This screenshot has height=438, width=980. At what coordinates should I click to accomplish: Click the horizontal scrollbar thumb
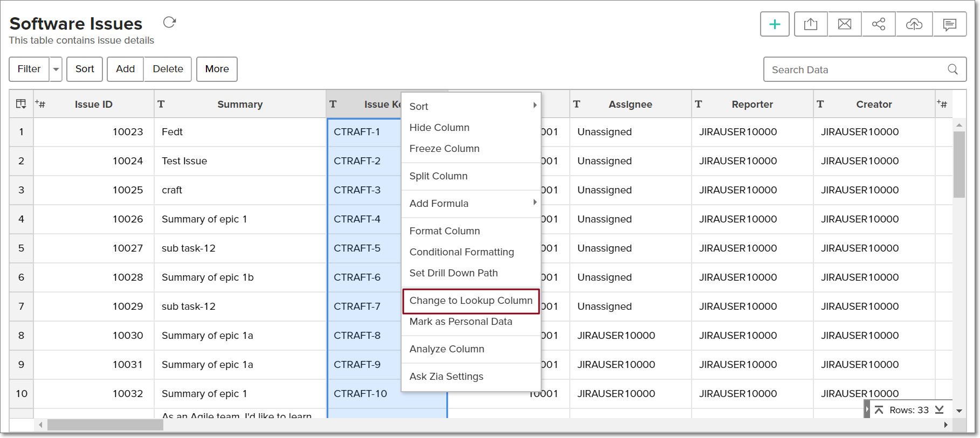pos(105,425)
